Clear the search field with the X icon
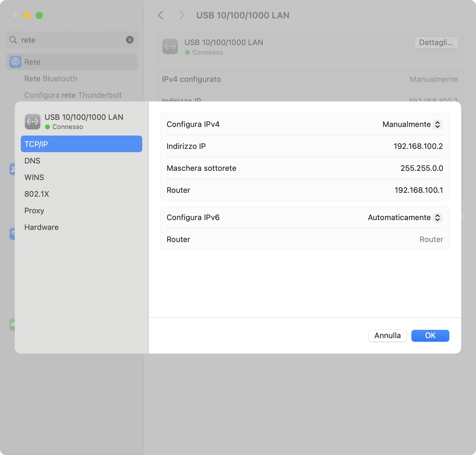 click(130, 40)
